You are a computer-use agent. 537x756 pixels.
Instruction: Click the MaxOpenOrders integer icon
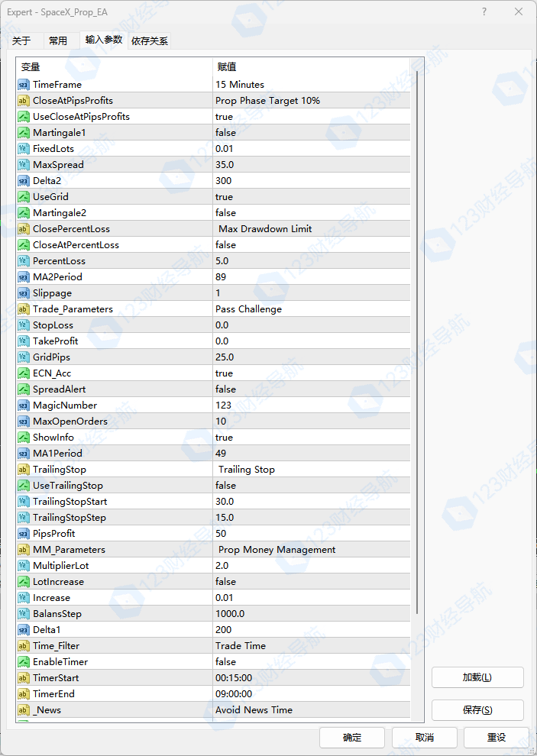[x=23, y=422]
